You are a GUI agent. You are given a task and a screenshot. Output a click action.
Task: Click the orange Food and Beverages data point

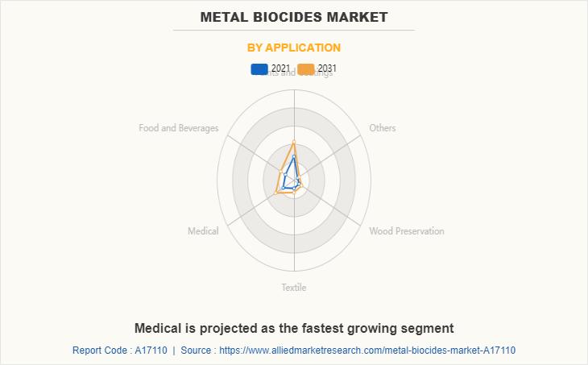pyautogui.click(x=281, y=172)
